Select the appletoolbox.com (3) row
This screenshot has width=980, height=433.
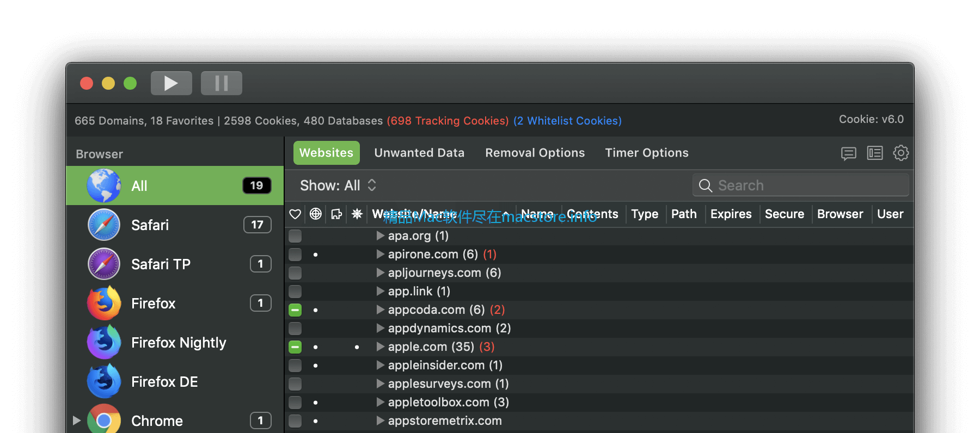(599, 403)
